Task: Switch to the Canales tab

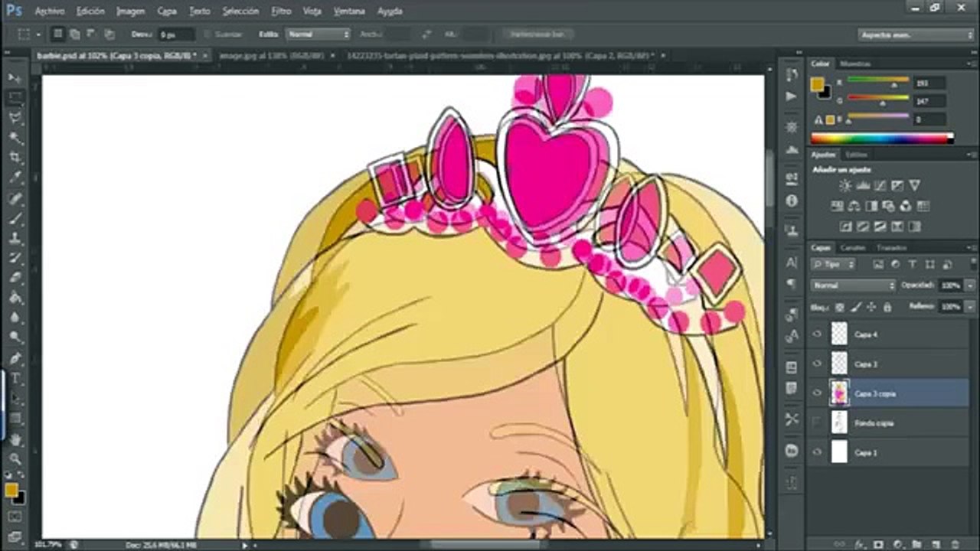Action: [852, 248]
